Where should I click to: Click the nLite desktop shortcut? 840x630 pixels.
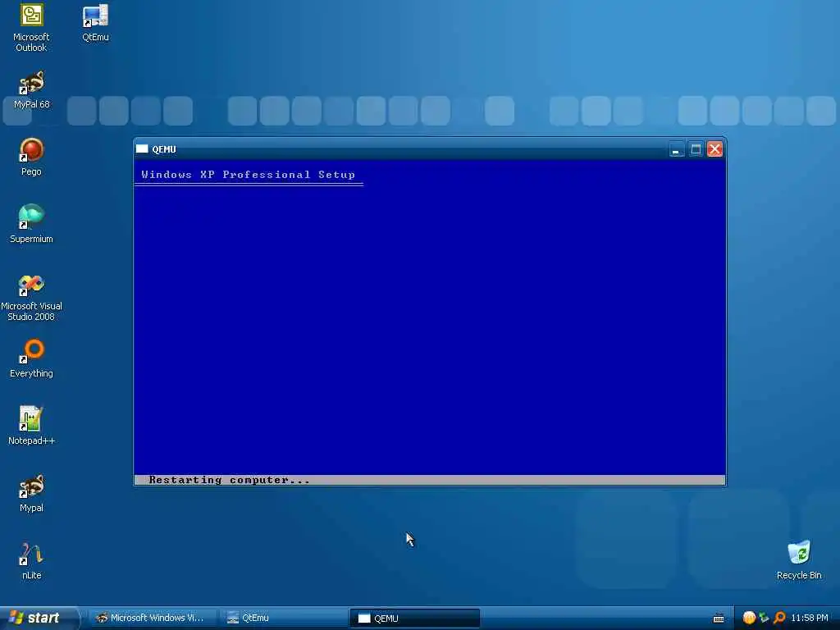(x=32, y=561)
